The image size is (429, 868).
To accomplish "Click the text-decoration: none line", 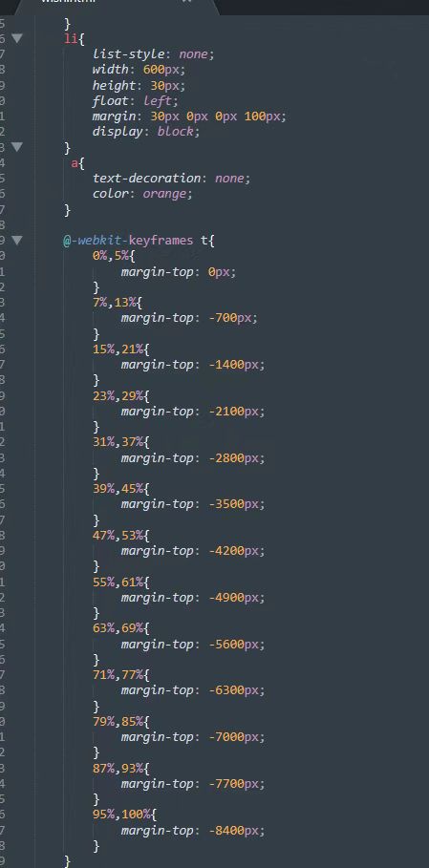I will tap(172, 179).
